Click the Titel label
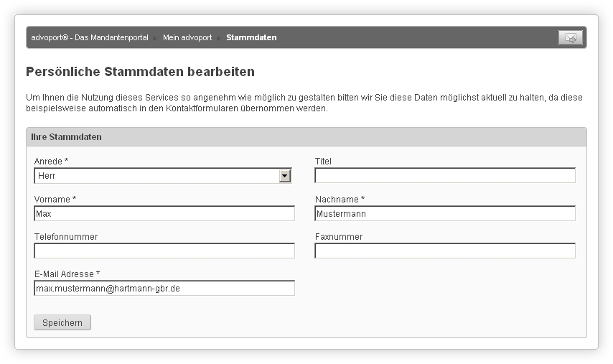 click(x=323, y=161)
